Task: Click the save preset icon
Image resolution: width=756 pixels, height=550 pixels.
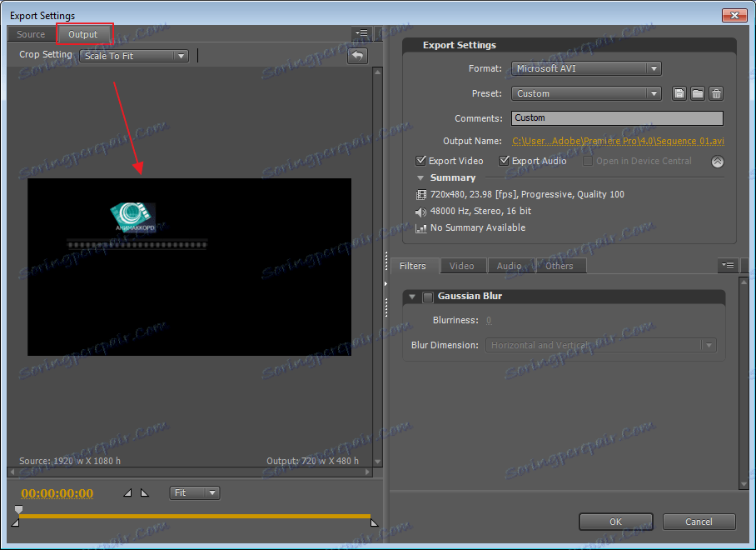Action: 679,93
